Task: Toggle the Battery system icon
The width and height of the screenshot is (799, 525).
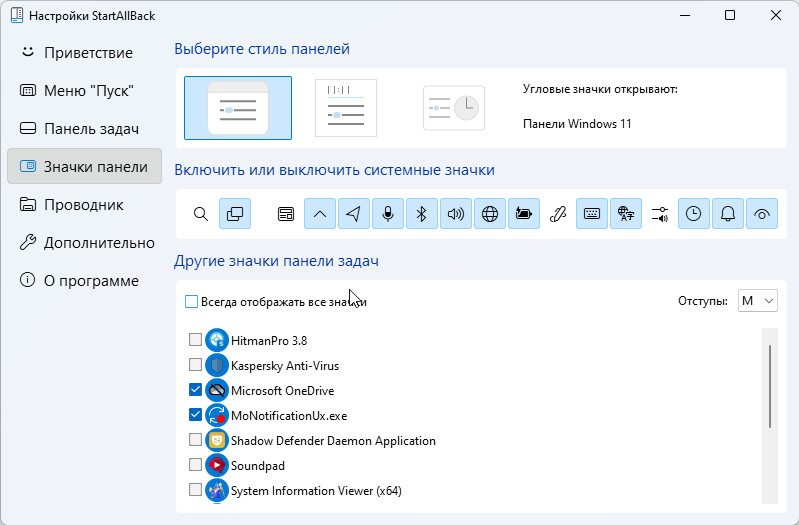Action: tap(524, 214)
